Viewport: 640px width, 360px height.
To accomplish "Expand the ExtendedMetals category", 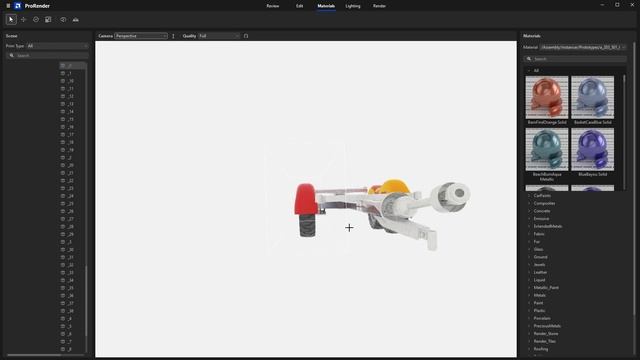I will tap(529, 226).
